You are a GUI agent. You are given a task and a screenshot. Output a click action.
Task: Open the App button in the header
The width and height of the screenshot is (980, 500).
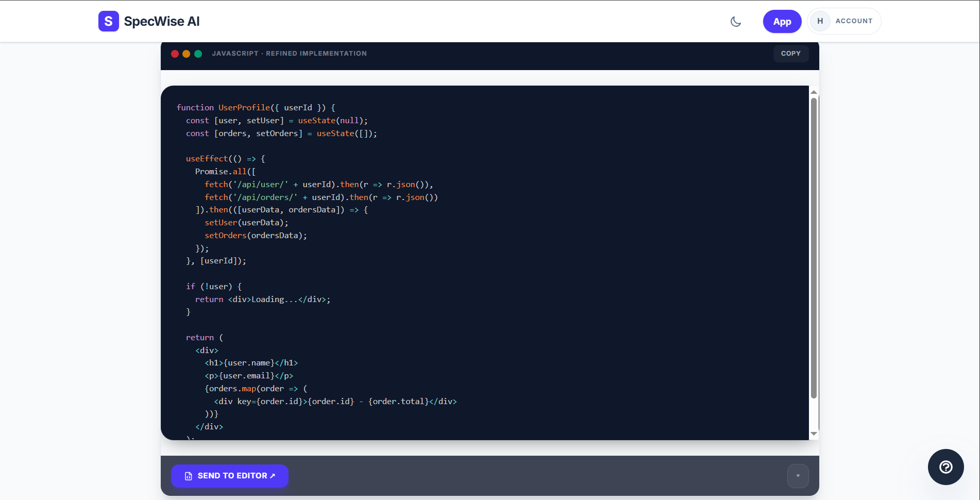click(782, 22)
